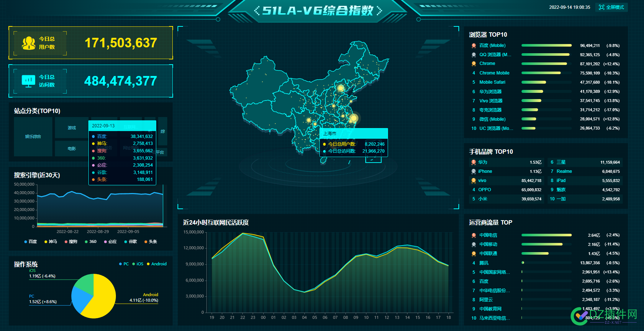Image resolution: width=644 pixels, height=331 pixels.
Task: Click the 上海市 tooltip header on the map
Action: pos(354,133)
